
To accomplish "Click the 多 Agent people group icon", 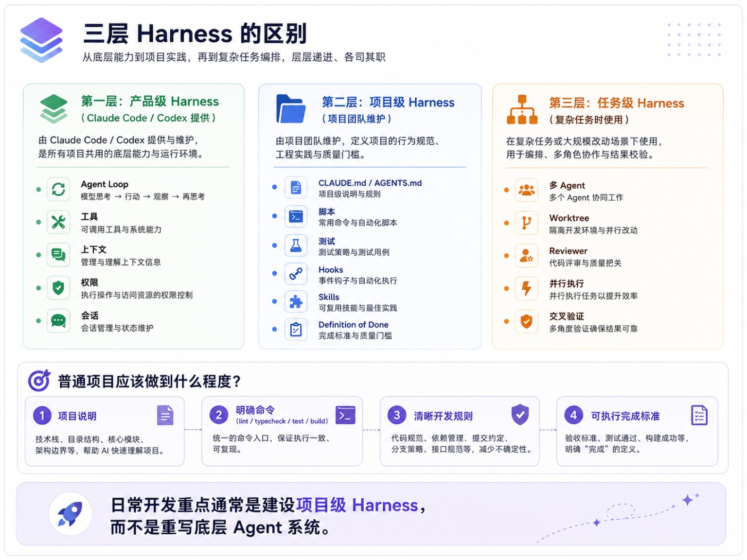I will click(527, 190).
